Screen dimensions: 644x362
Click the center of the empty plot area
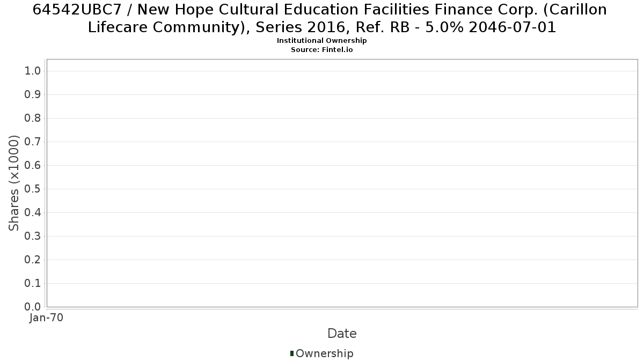[342, 183]
